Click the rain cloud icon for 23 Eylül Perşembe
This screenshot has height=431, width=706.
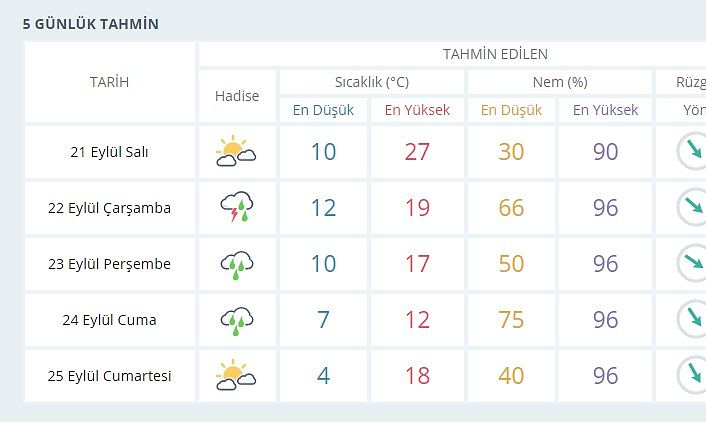[236, 264]
